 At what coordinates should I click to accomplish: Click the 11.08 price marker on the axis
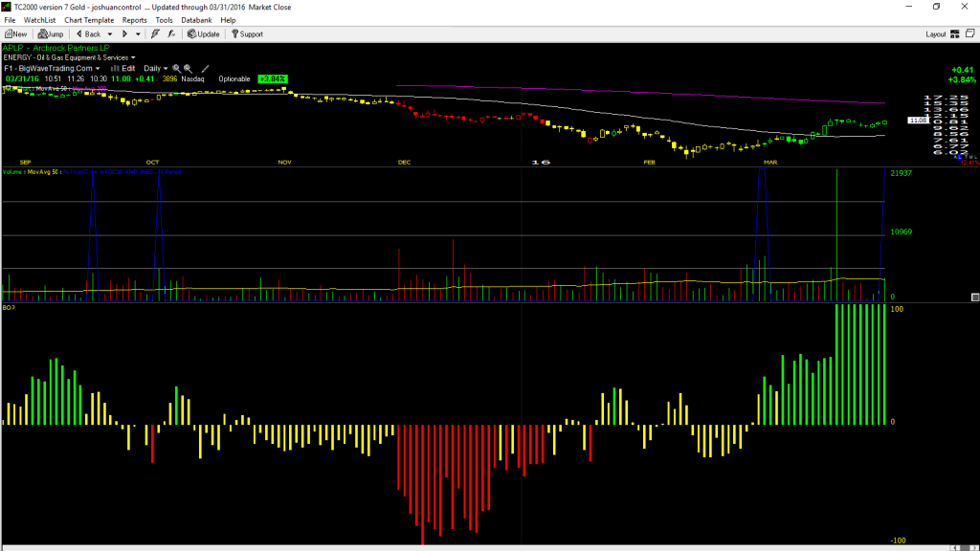pos(917,120)
